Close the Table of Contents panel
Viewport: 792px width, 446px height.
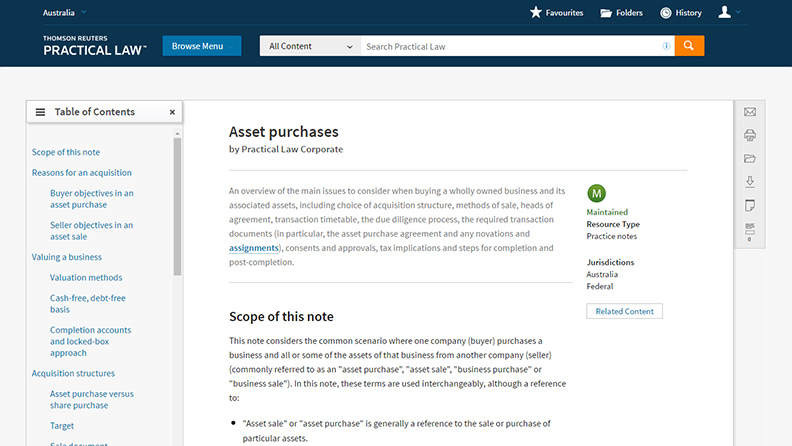coord(172,112)
